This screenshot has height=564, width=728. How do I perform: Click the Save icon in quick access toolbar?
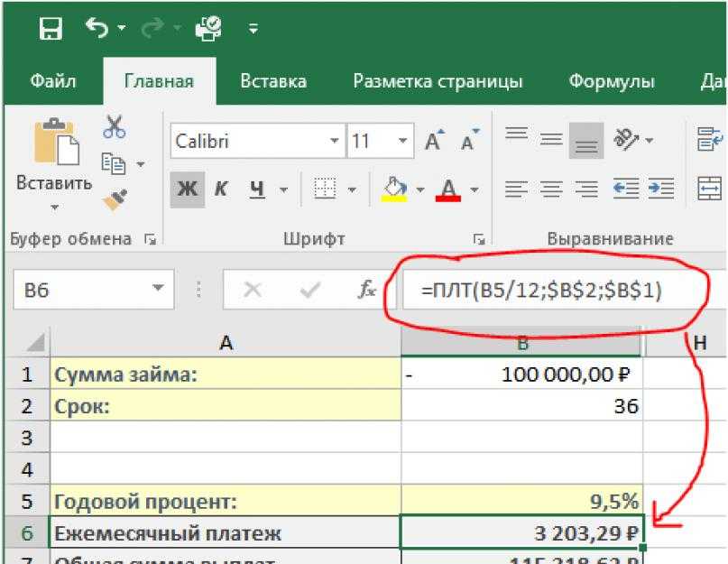pos(51,29)
